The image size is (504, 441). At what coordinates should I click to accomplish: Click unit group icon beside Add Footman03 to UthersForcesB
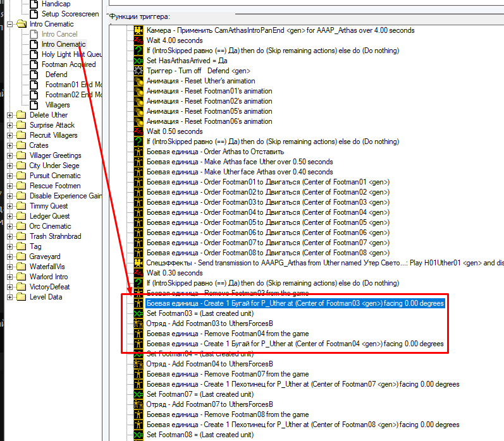tap(138, 323)
